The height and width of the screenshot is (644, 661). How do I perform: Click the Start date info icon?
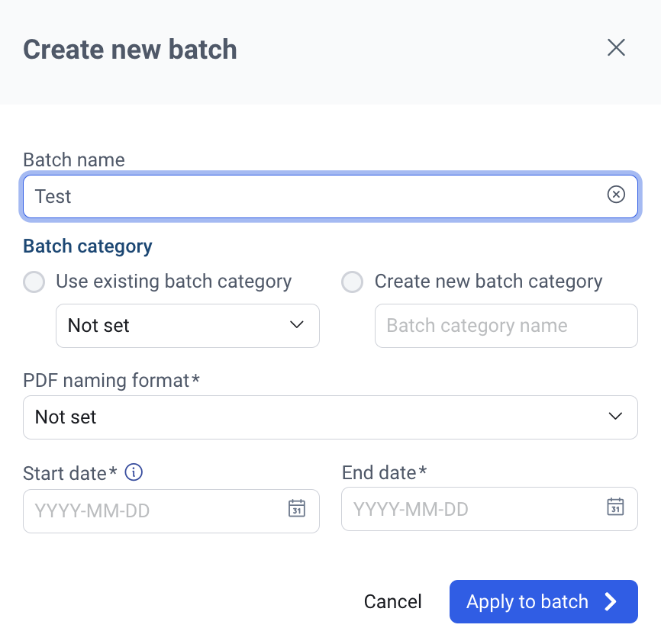click(x=134, y=472)
